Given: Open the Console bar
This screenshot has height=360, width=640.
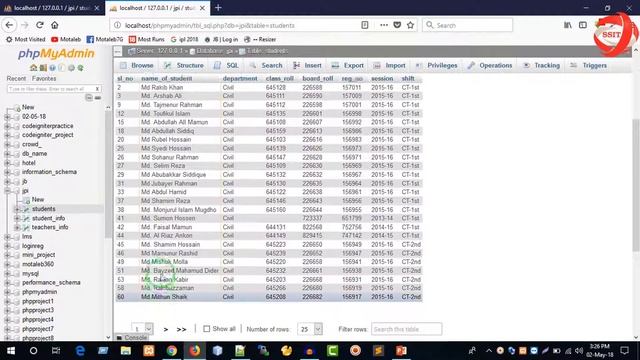Looking at the screenshot, I should pos(132,338).
